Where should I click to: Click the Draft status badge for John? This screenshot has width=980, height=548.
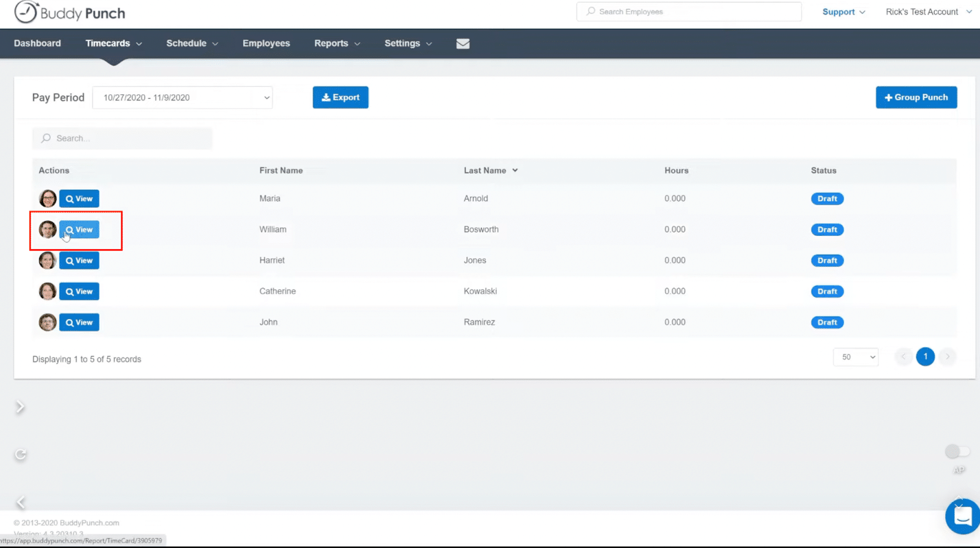click(827, 322)
